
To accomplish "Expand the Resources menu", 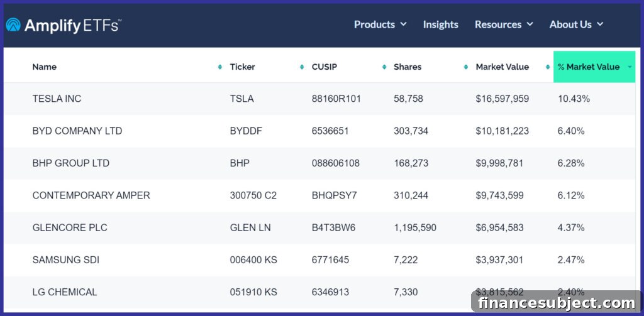I will click(x=504, y=25).
